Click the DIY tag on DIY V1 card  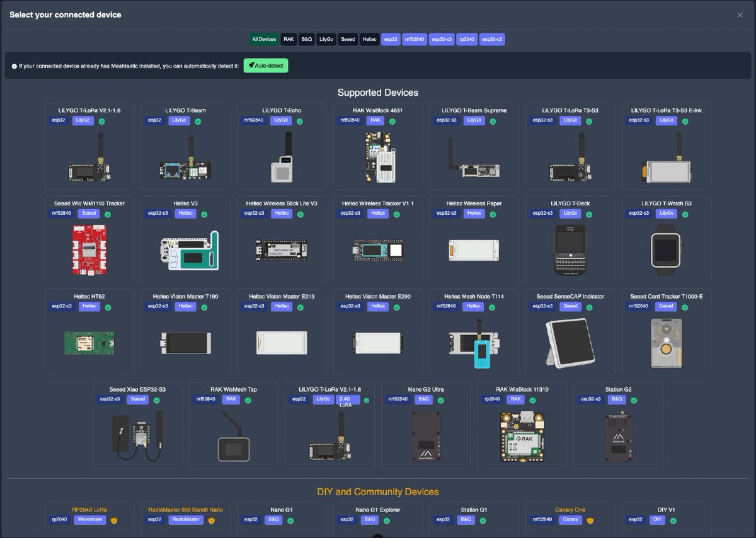[x=657, y=520]
